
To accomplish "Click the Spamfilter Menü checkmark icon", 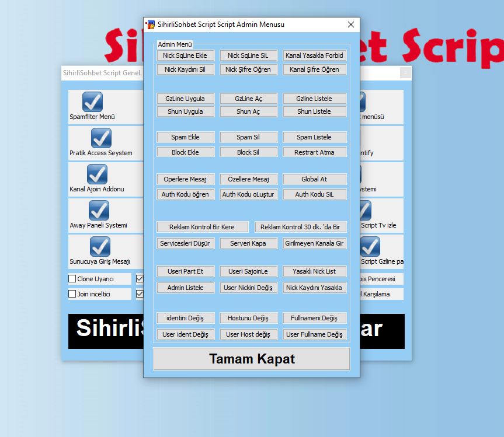I will [92, 102].
